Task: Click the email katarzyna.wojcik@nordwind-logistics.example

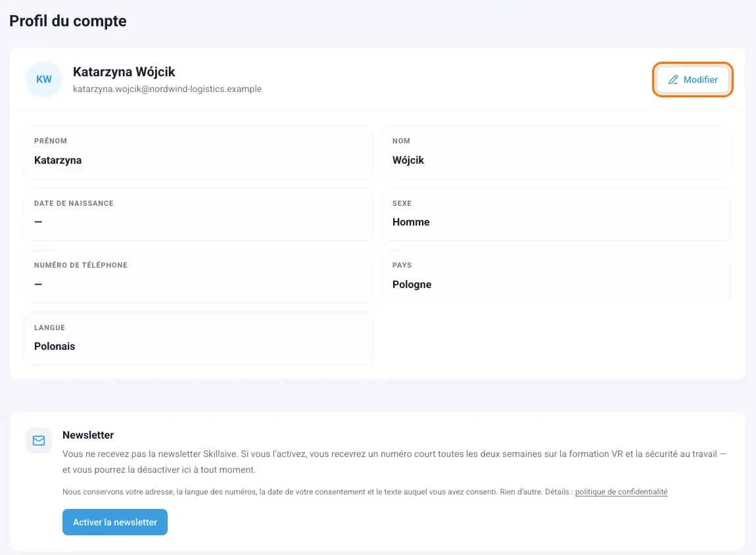Action: [x=167, y=89]
